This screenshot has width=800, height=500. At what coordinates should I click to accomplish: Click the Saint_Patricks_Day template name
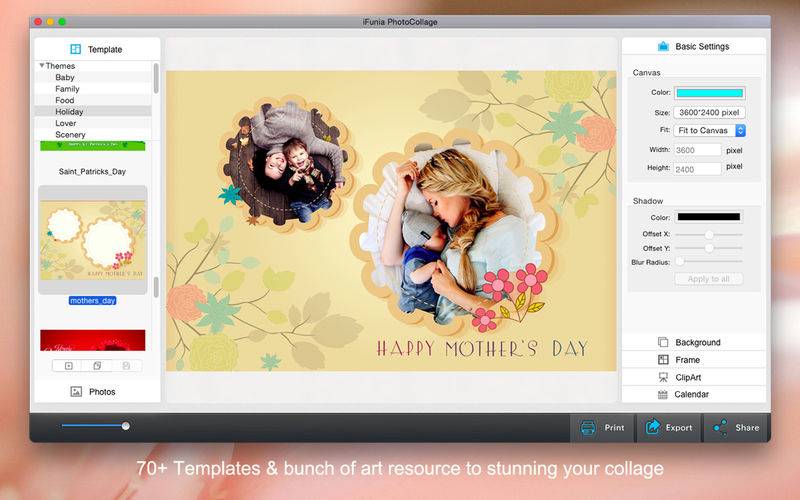(x=92, y=171)
